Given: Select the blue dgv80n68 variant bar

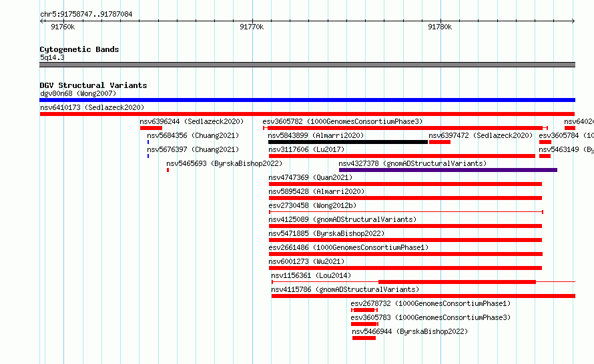Looking at the screenshot, I should [307, 100].
